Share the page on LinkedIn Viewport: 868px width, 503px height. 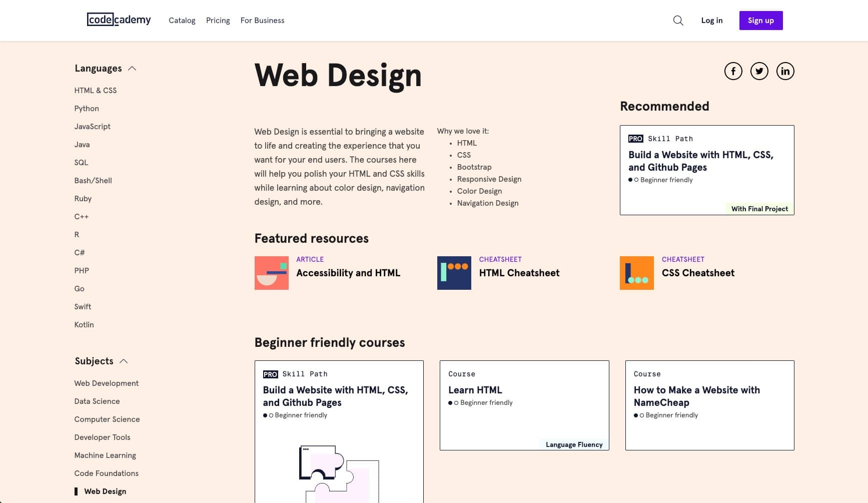785,71
